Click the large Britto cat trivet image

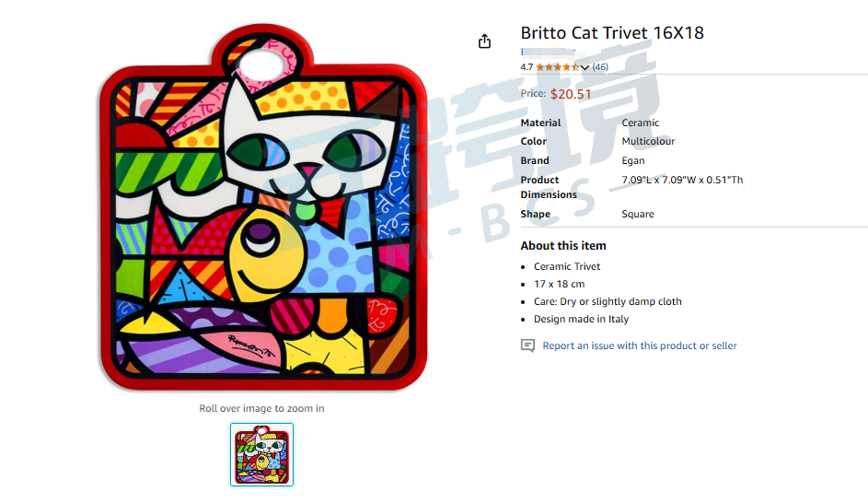pos(263,207)
